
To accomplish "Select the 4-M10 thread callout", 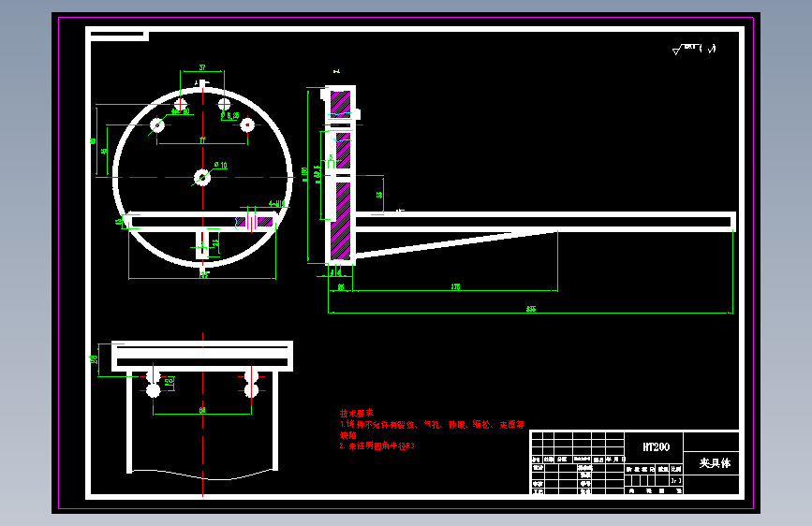I will point(277,203).
